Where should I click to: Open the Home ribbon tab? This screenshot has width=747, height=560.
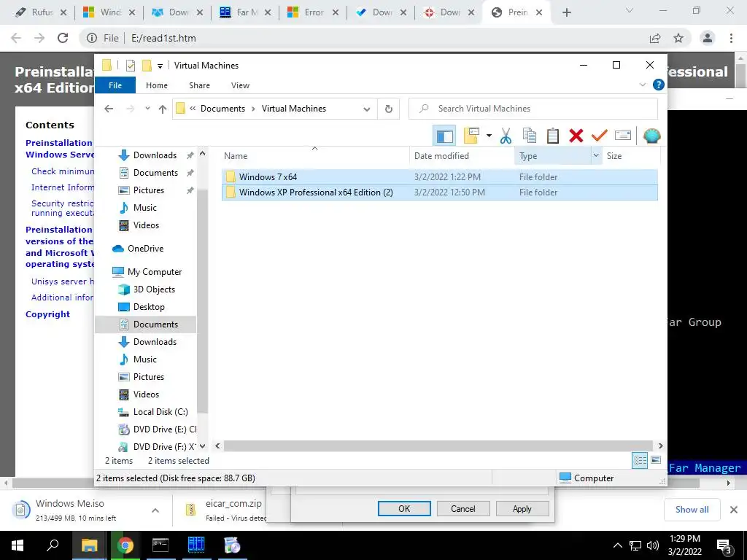point(157,85)
